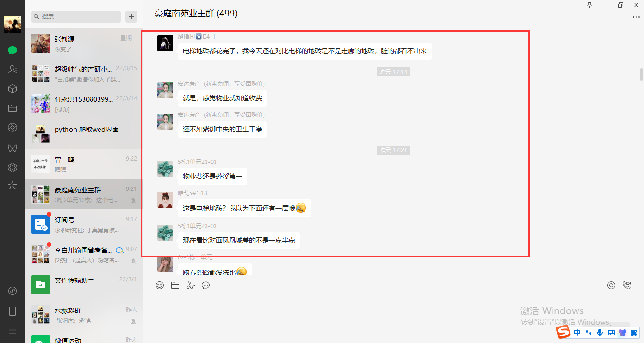Select the 曾一鸣 conversation

pyautogui.click(x=83, y=164)
